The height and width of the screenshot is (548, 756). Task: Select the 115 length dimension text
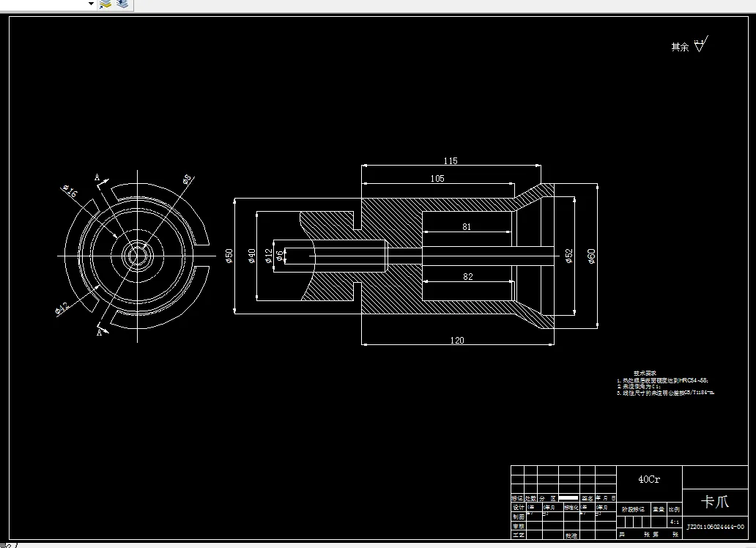(x=451, y=160)
